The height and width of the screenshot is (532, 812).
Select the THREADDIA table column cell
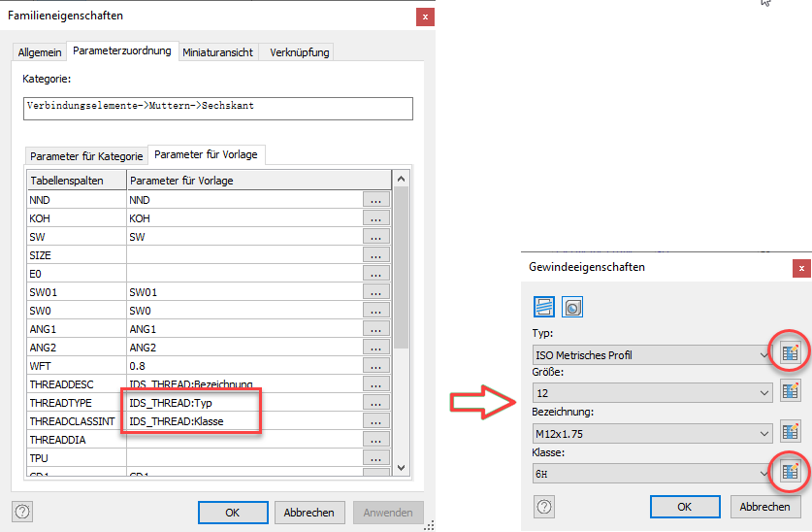(77, 440)
